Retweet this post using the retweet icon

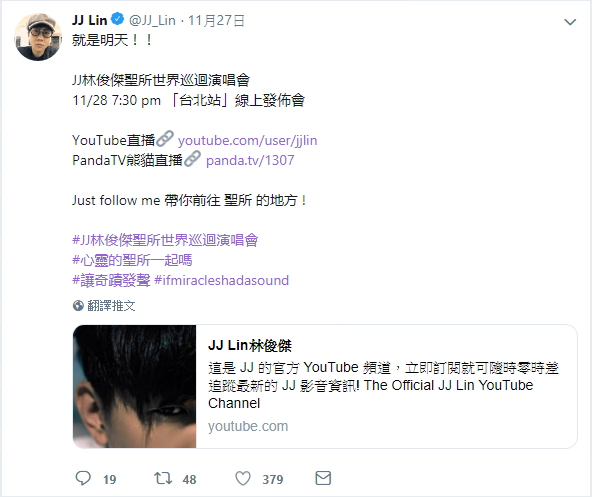point(163,478)
